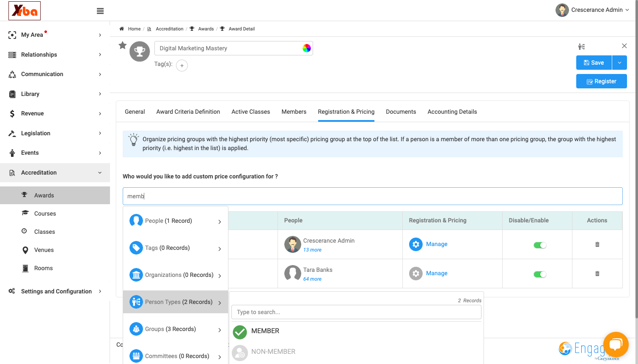The width and height of the screenshot is (638, 364).
Task: Open Cresceranc Admin user menu
Action: (x=592, y=10)
